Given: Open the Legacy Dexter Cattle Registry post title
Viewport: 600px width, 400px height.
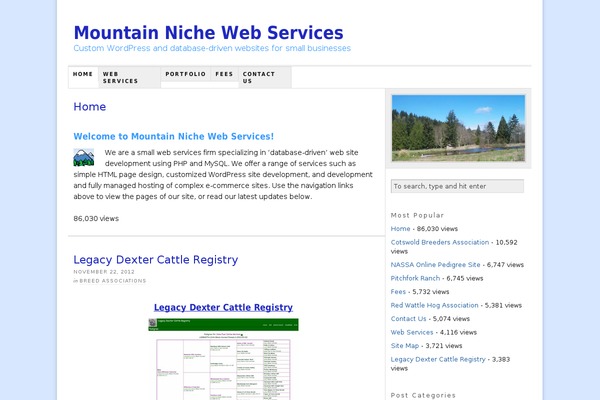Looking at the screenshot, I should pos(156,260).
